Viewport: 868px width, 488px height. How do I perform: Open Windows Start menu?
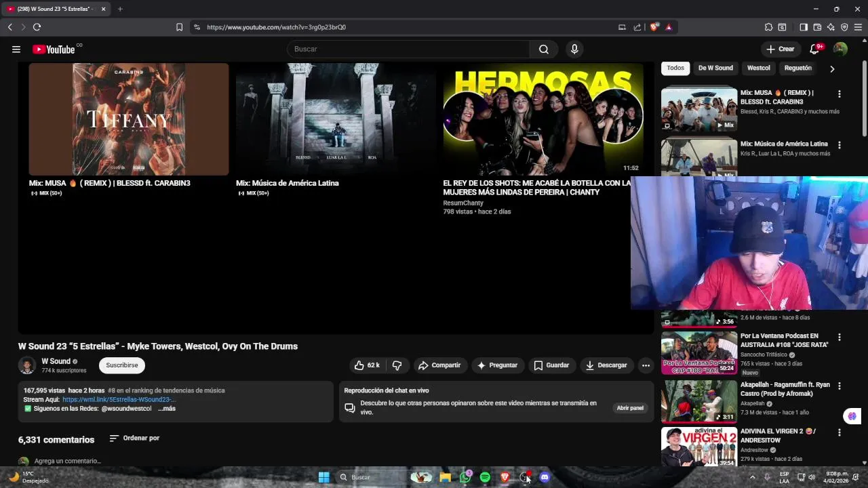point(323,477)
